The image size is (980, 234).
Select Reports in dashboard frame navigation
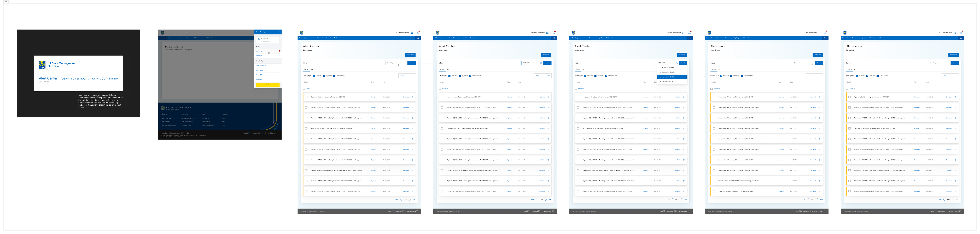tap(189, 38)
